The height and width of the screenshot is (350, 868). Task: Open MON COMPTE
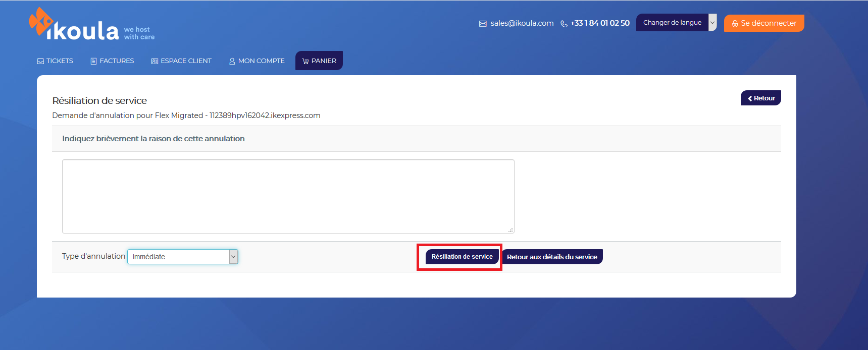[257, 61]
